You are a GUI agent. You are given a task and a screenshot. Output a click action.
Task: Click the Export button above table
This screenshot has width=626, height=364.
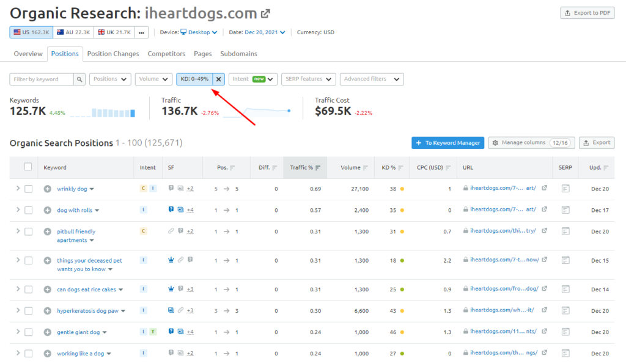coord(597,143)
